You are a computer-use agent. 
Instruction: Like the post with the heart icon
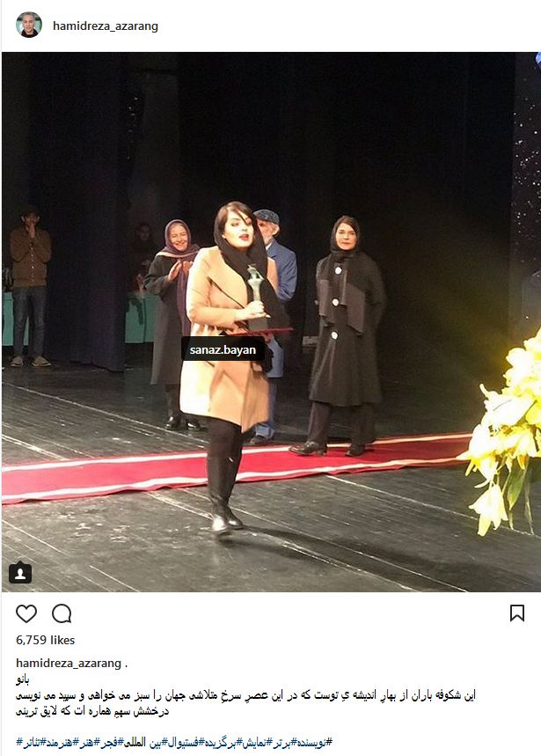(x=26, y=613)
